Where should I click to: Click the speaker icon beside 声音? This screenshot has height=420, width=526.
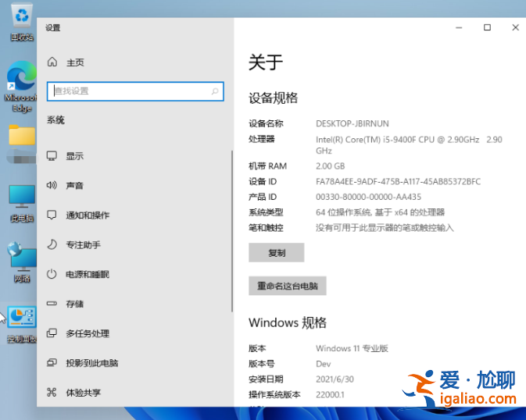point(52,185)
